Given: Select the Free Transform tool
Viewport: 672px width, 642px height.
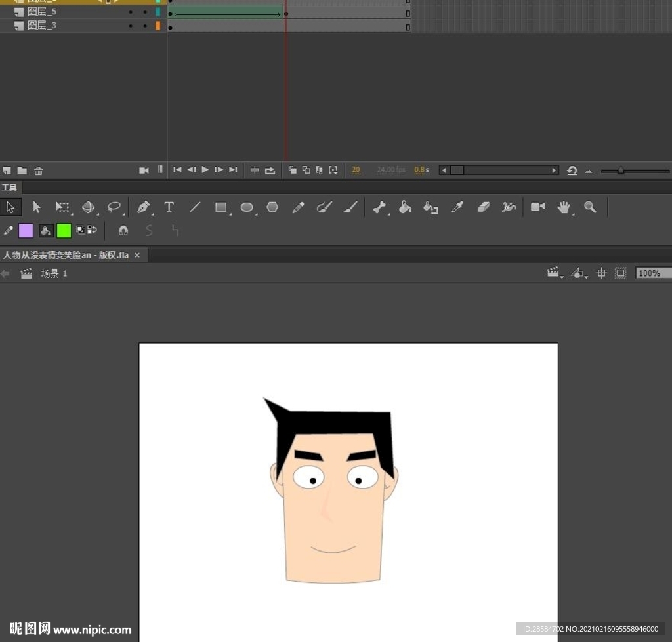Looking at the screenshot, I should click(x=62, y=207).
